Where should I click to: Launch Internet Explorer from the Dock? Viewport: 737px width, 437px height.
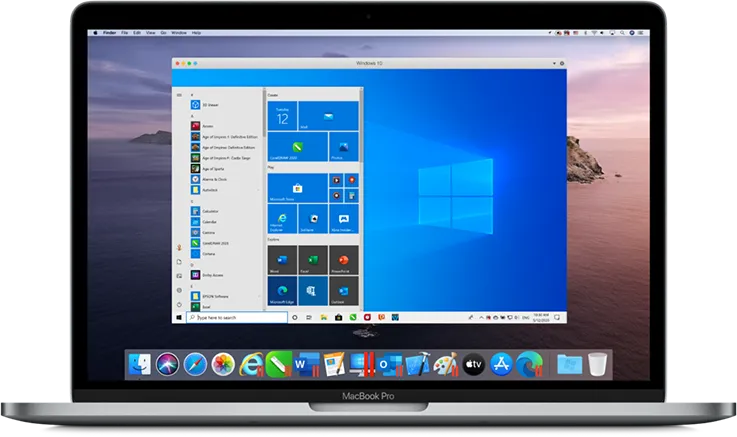click(251, 364)
